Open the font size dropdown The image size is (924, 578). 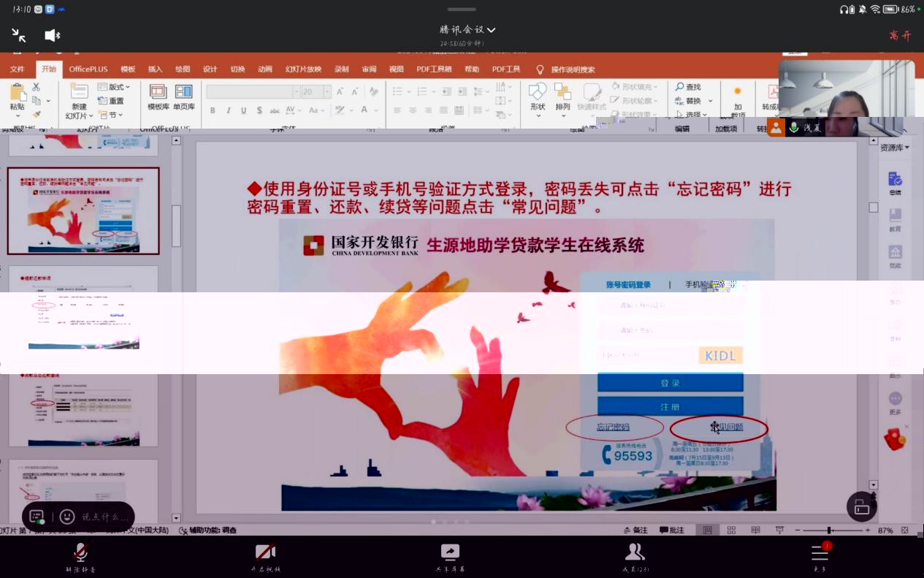click(327, 92)
